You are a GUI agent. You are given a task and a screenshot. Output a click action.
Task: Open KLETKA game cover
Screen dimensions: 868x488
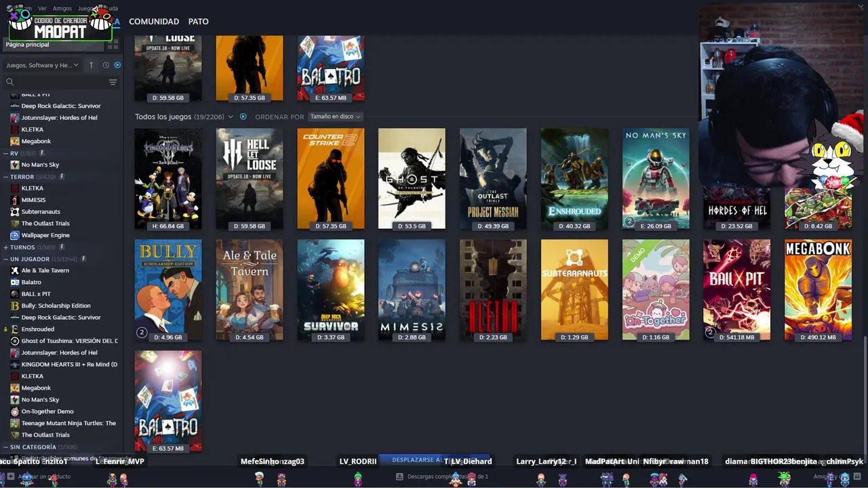pos(493,290)
